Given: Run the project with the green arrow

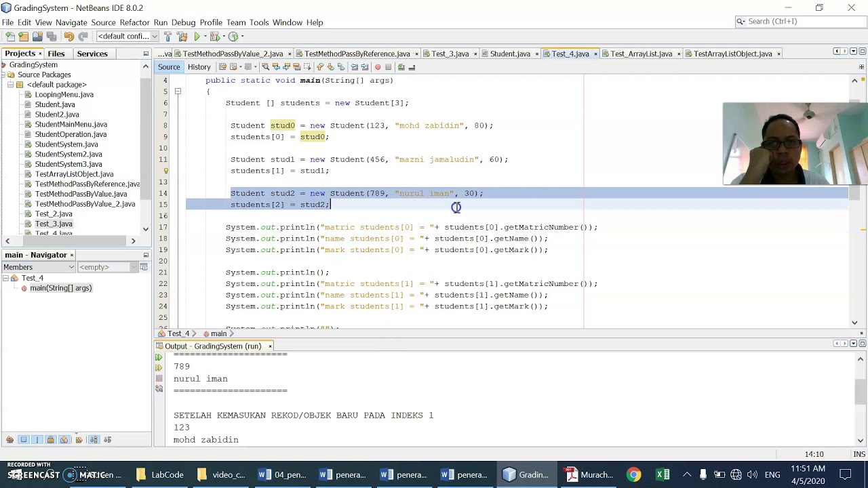Looking at the screenshot, I should click(197, 37).
